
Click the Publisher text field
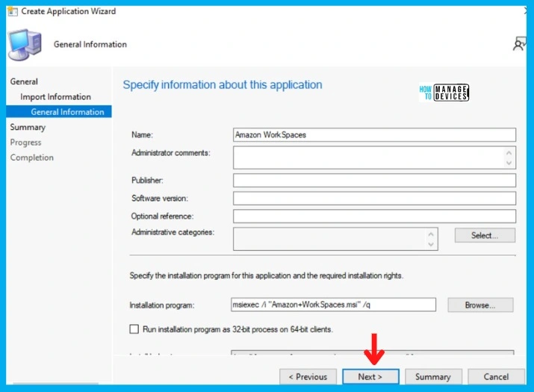[x=374, y=180]
